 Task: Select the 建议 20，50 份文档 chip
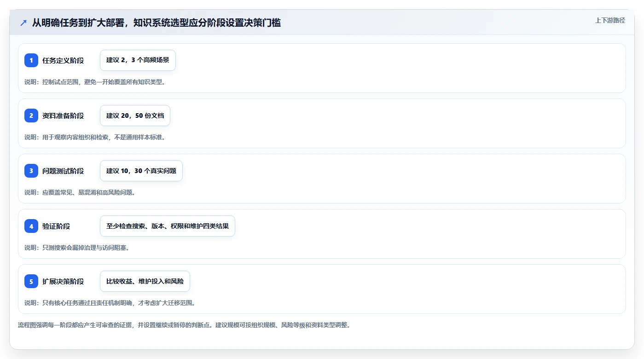point(135,116)
